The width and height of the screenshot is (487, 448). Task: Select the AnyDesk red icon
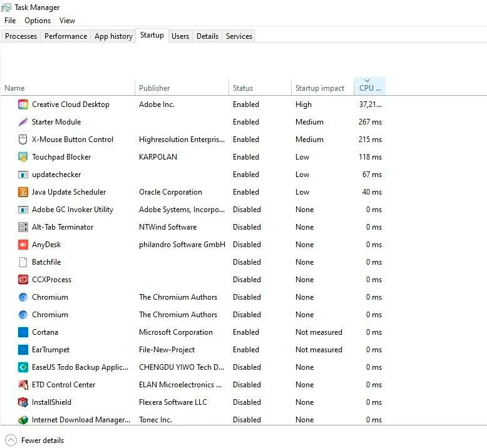point(23,245)
